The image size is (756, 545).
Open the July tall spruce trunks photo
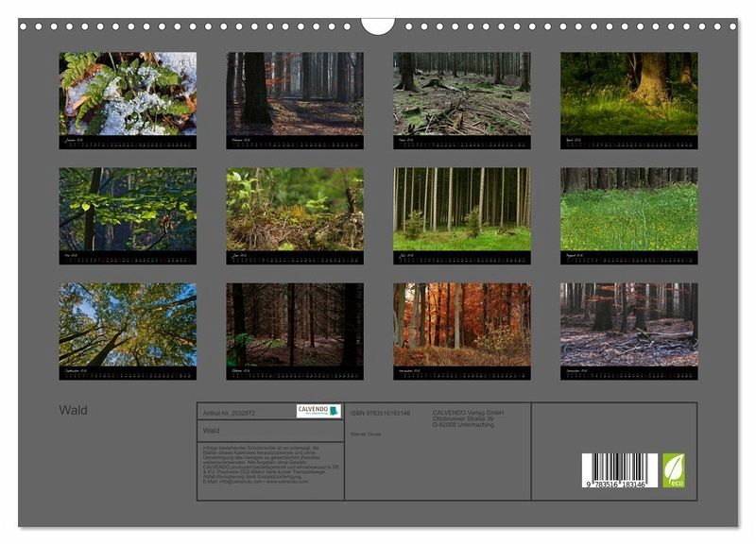pyautogui.click(x=461, y=210)
